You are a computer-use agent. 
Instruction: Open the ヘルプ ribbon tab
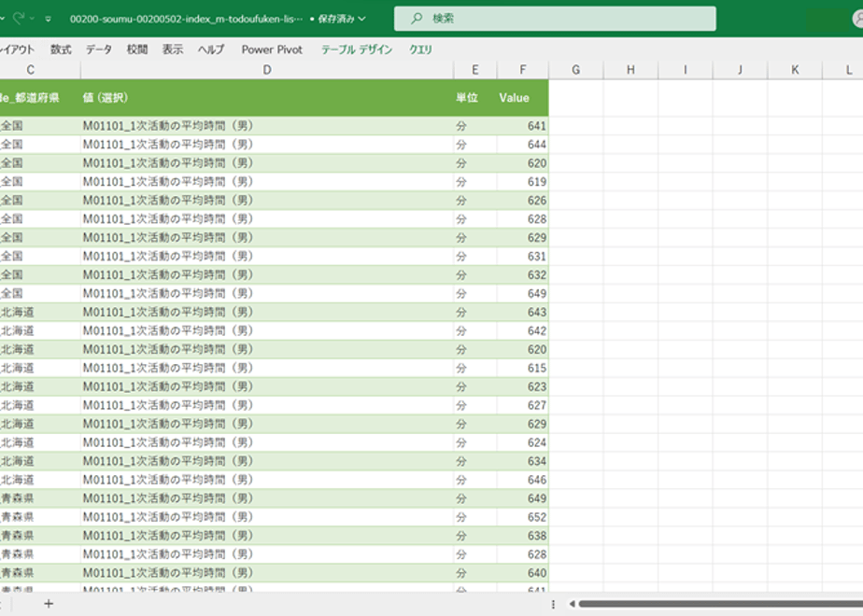point(211,49)
